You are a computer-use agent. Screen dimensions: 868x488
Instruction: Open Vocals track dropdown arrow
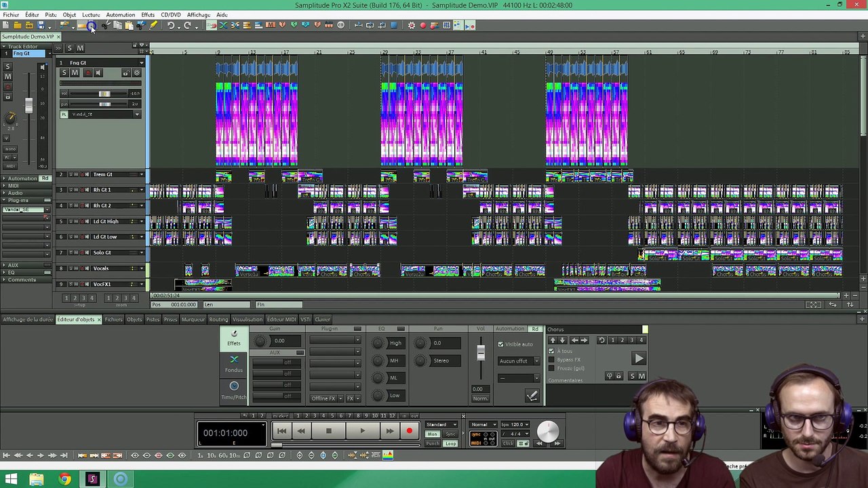tap(142, 268)
